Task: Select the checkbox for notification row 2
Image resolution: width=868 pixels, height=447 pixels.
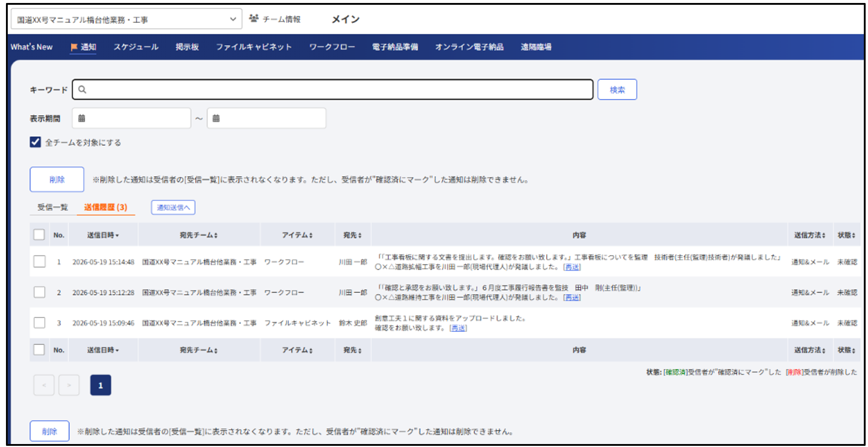Action: coord(40,292)
